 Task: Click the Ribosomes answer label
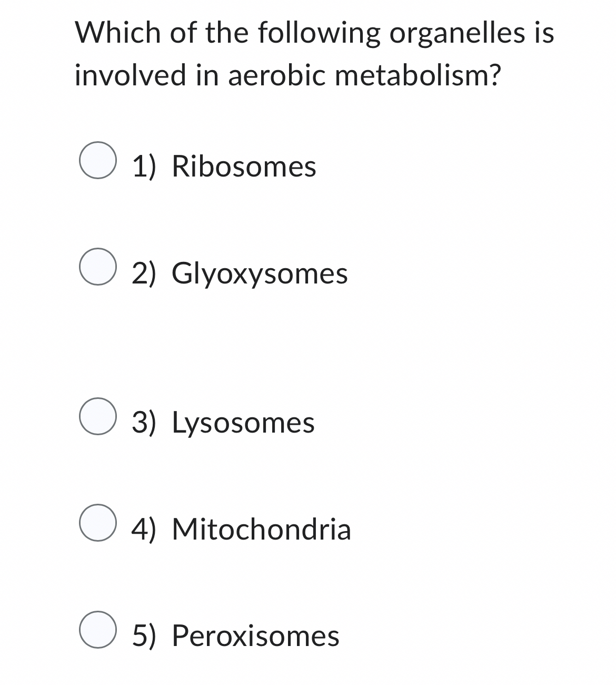(245, 166)
